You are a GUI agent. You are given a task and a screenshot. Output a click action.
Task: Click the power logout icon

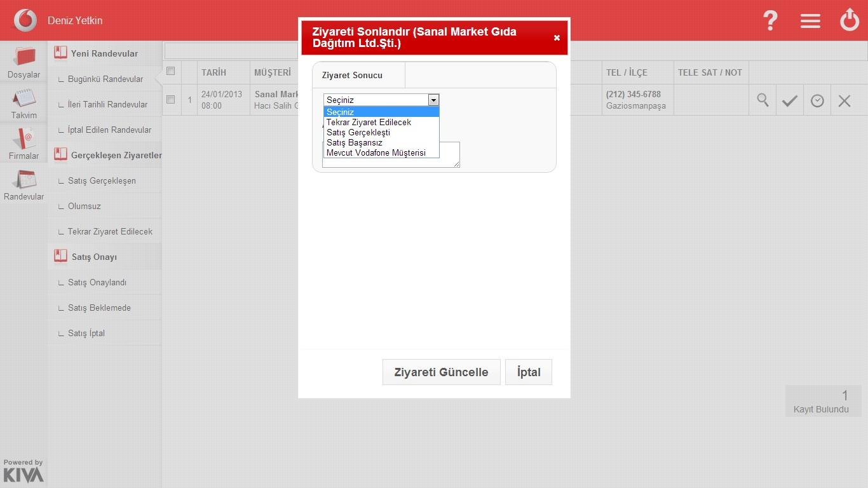[850, 20]
